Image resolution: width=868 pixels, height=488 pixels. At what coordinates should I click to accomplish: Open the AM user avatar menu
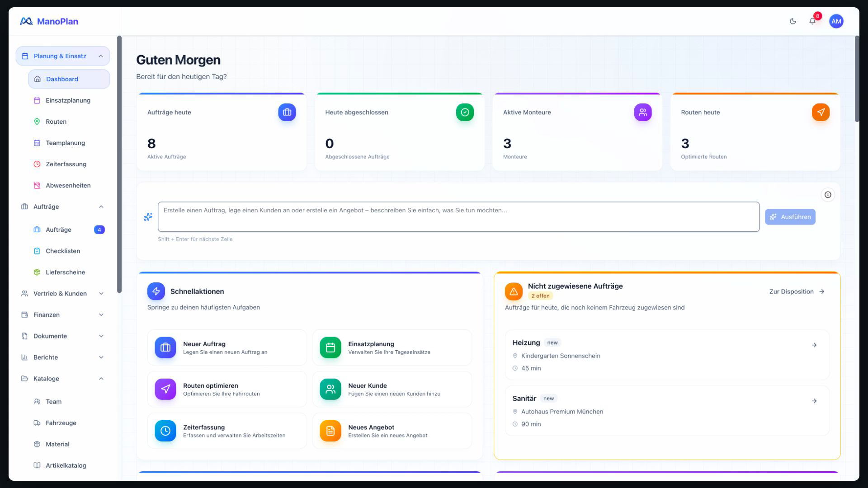836,21
